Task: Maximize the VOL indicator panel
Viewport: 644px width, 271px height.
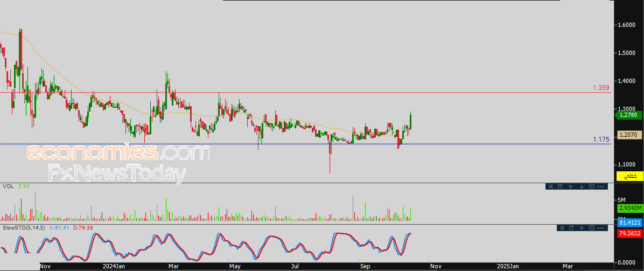Action: tap(560, 187)
